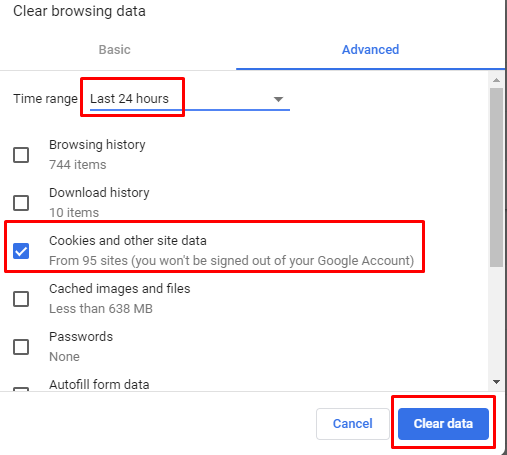This screenshot has width=507, height=455.
Task: Enable the Browsing history checkbox
Action: click(21, 155)
